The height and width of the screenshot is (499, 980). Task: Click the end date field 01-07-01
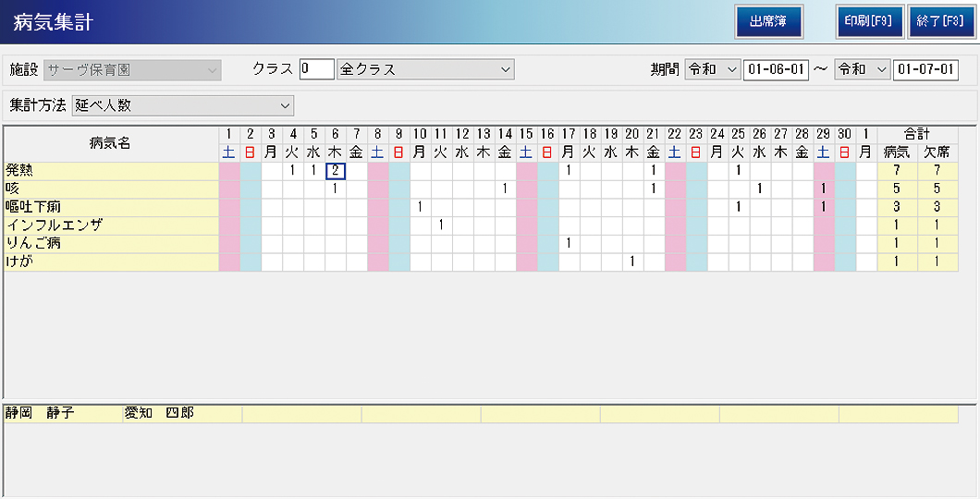925,69
